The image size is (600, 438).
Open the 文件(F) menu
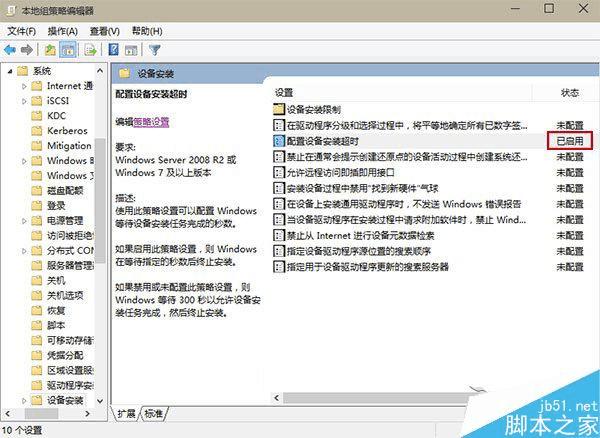pyautogui.click(x=21, y=31)
